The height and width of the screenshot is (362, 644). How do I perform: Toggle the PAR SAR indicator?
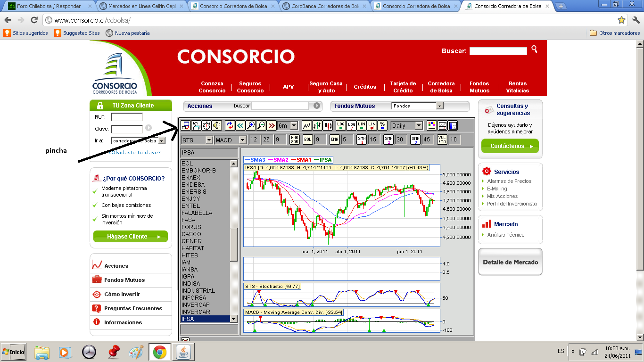click(x=295, y=140)
